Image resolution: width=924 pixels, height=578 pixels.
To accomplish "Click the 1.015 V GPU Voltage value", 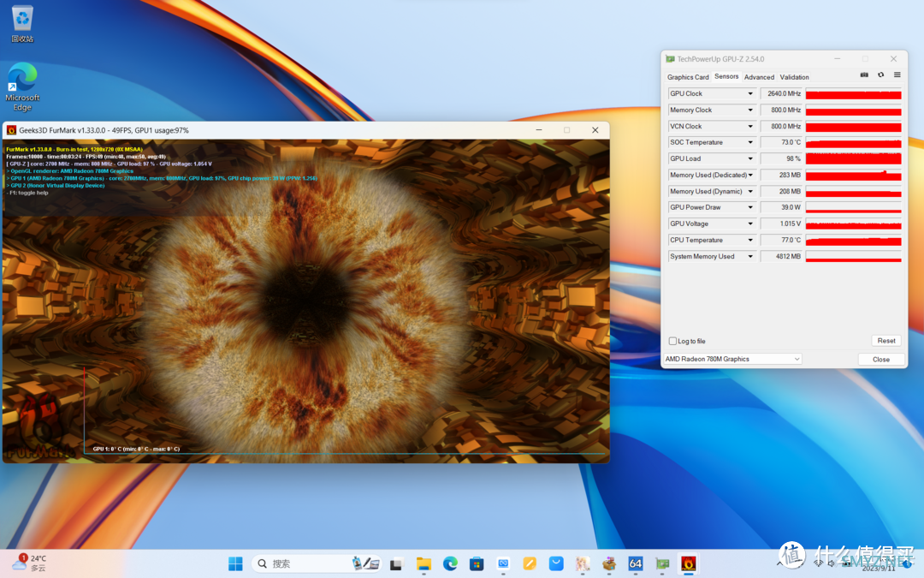I will pyautogui.click(x=781, y=224).
